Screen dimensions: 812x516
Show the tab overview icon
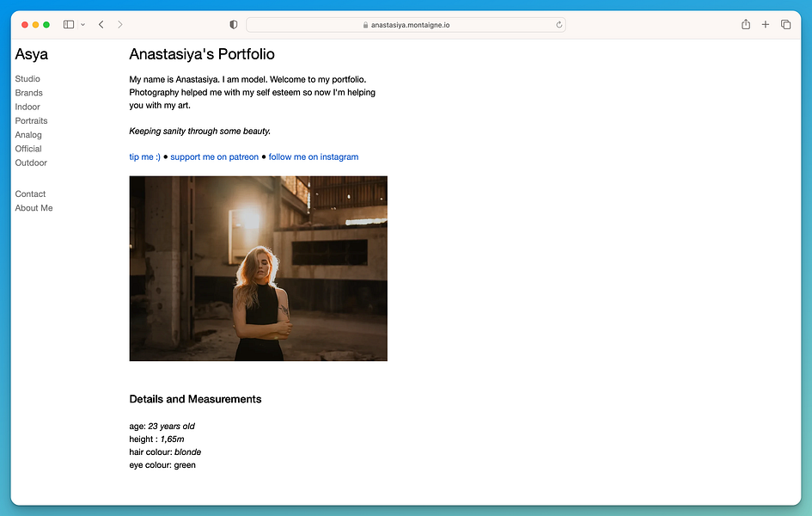pyautogui.click(x=785, y=24)
